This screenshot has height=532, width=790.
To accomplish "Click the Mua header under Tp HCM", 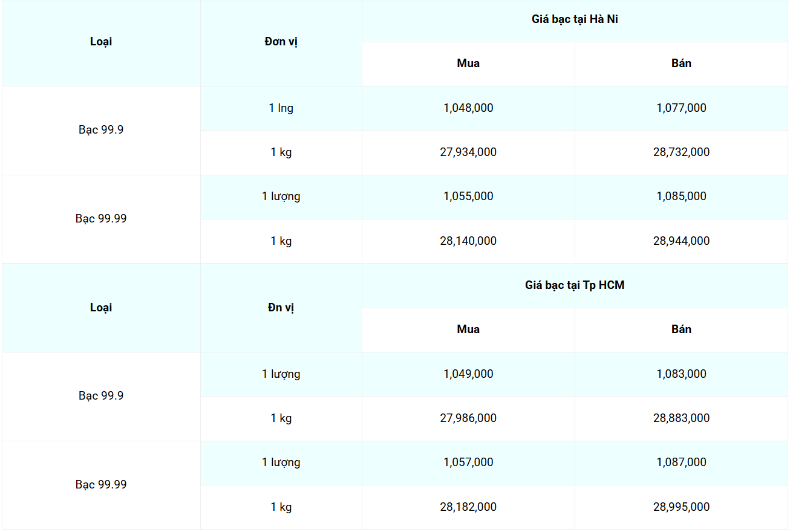I will [468, 329].
